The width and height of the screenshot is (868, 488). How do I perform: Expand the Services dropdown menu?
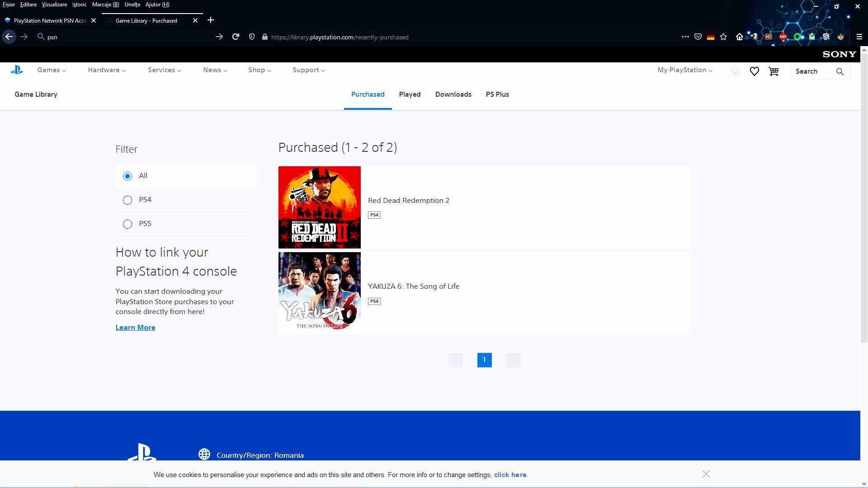(x=165, y=70)
